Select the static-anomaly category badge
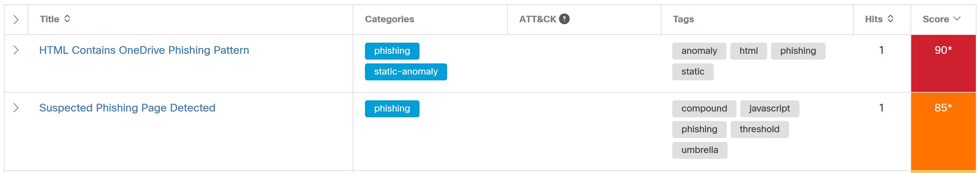 406,72
